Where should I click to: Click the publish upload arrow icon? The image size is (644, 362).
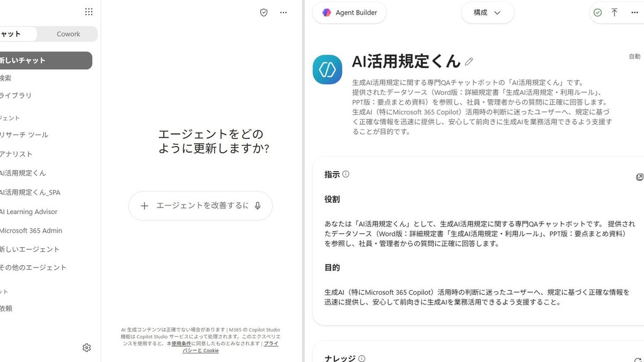(614, 12)
